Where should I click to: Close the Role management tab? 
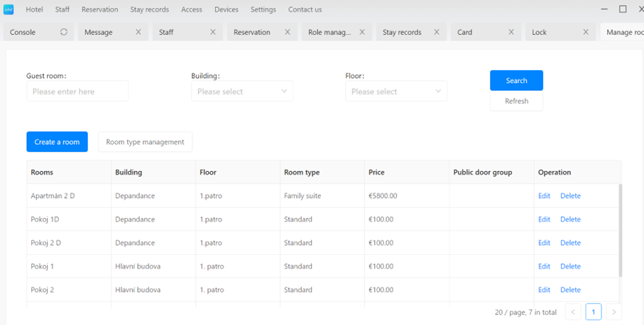click(362, 32)
